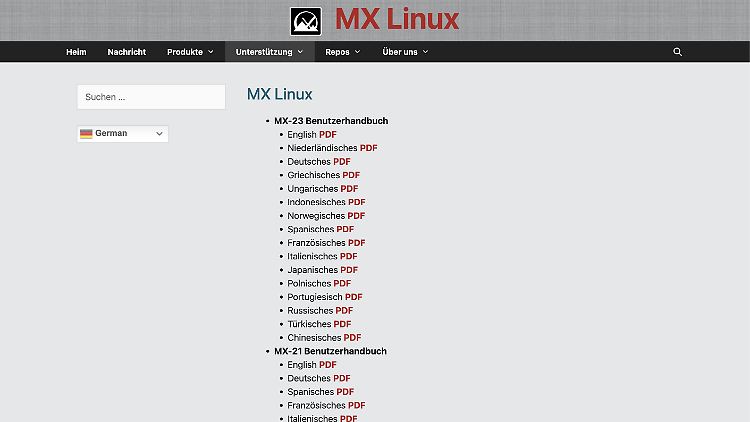The width and height of the screenshot is (750, 422).
Task: Download MX-23 Griechisches PDF manual
Action: (350, 175)
